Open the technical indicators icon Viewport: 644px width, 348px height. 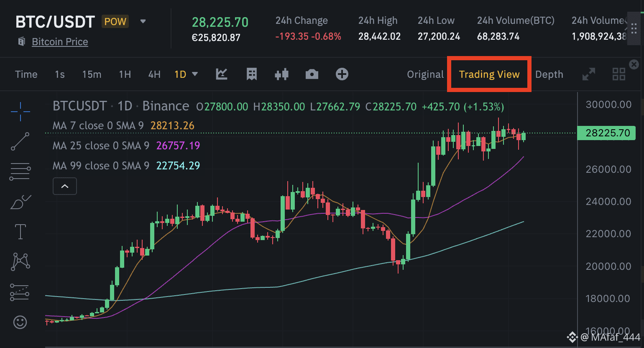221,74
